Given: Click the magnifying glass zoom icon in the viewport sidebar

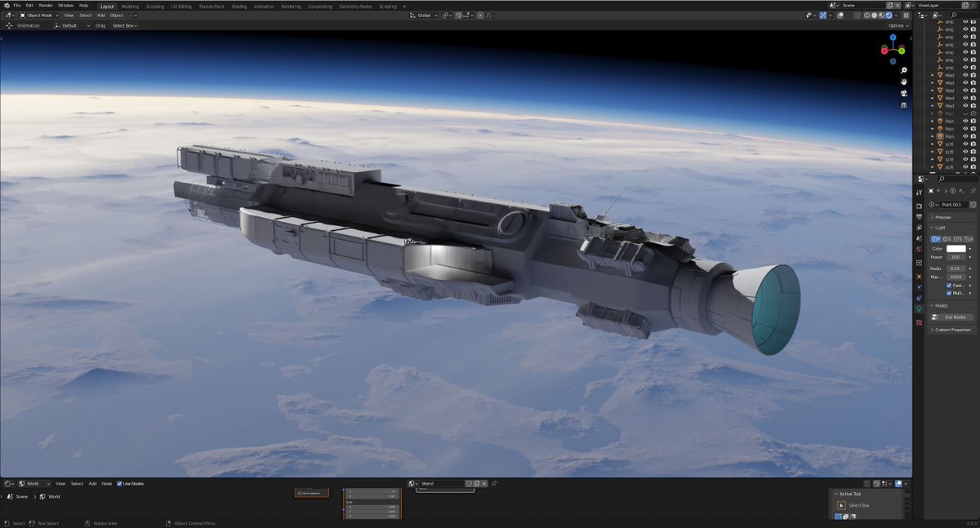Looking at the screenshot, I should [x=904, y=70].
